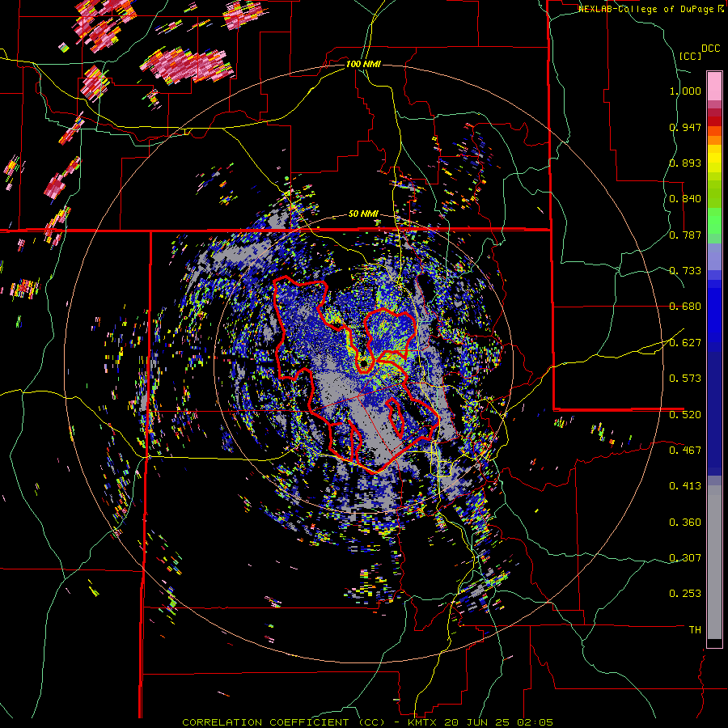Screen dimensions: 728x728
Task: Click the 0.573 value on color scale
Action: [685, 378]
